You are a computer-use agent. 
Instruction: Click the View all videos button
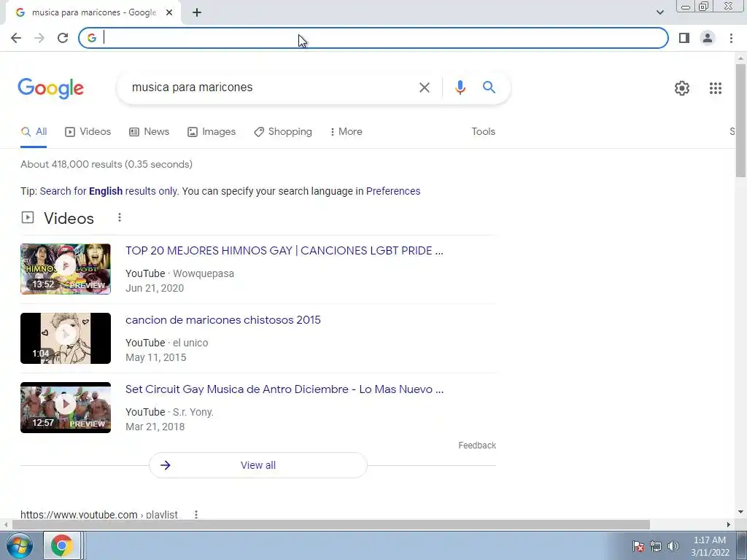click(258, 465)
